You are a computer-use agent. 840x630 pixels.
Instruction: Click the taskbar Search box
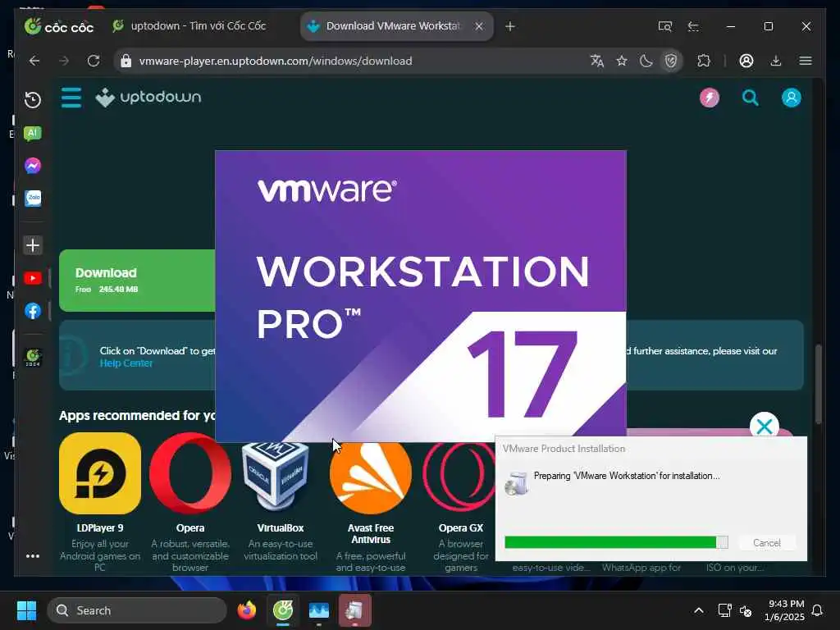137,610
